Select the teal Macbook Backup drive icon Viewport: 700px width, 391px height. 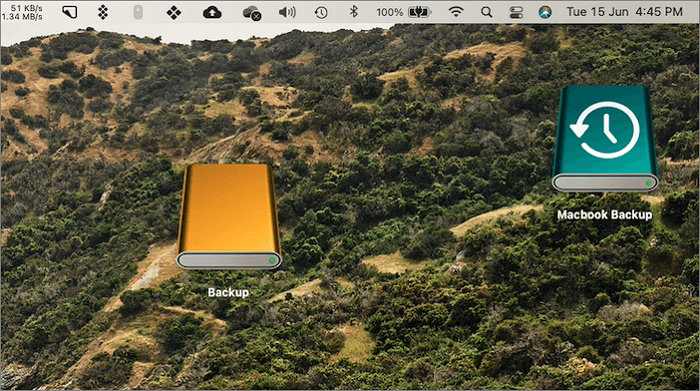click(x=605, y=139)
